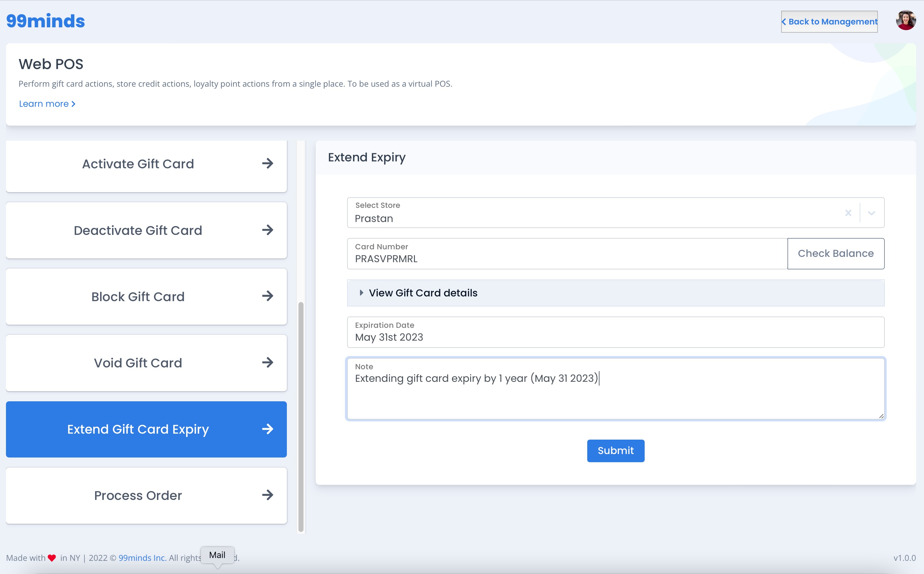
Task: Click the 99minds logo
Action: coord(46,21)
